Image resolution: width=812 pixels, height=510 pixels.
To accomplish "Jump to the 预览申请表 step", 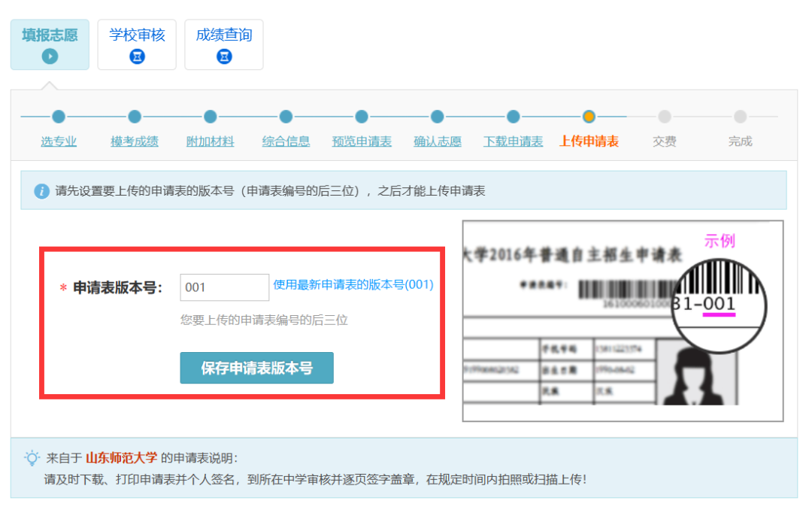I will [x=362, y=141].
